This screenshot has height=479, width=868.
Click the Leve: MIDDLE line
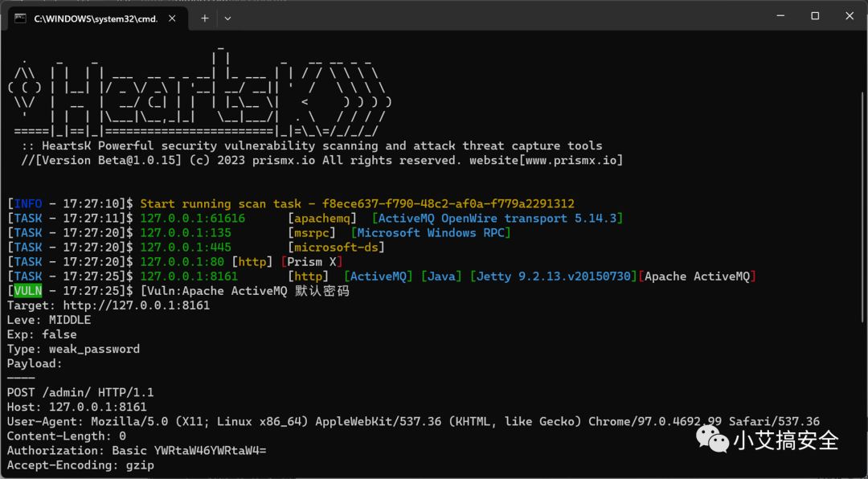(x=49, y=320)
